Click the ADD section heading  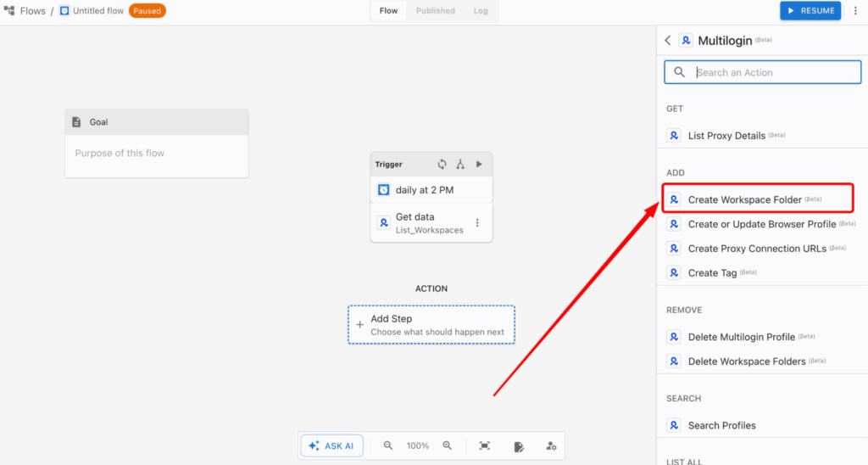pos(676,173)
